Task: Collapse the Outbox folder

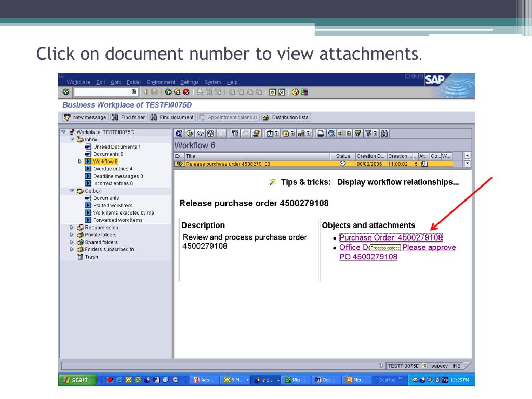Action: tap(72, 191)
